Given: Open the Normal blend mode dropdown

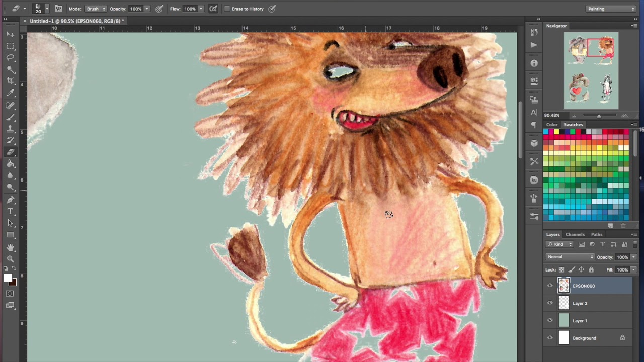Looking at the screenshot, I should [571, 257].
